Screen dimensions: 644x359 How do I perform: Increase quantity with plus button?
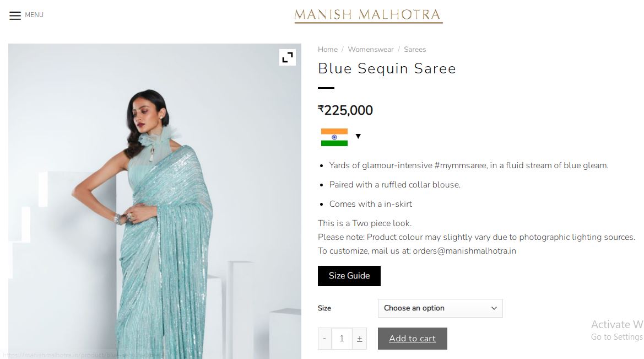[359, 339]
